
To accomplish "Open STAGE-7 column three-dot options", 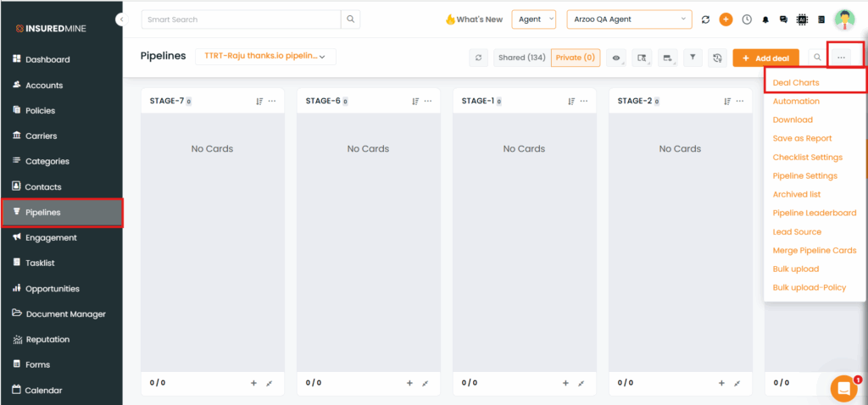I will (x=272, y=101).
